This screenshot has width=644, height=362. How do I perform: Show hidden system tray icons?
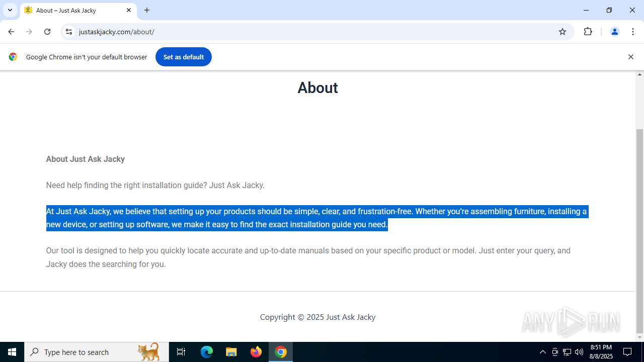pyautogui.click(x=542, y=352)
